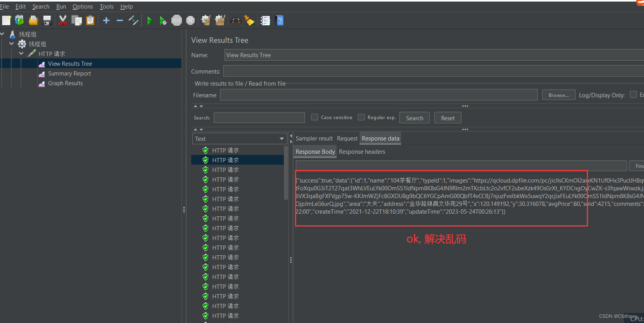Click the Graph Results listener icon
644x323 pixels.
pos(42,84)
